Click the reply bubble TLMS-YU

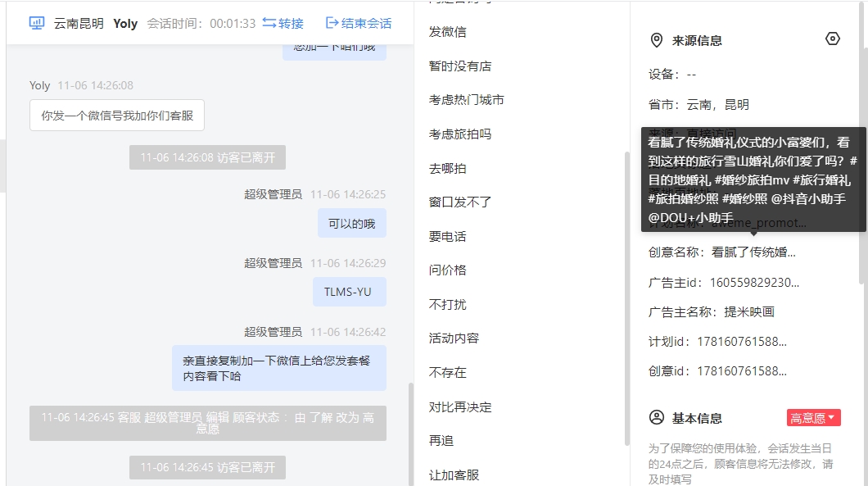pos(350,292)
